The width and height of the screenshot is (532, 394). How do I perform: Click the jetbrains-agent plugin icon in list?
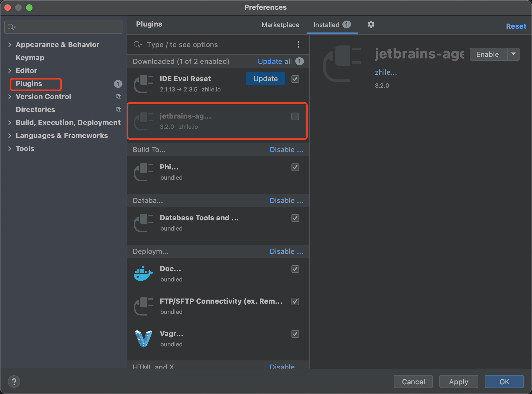pos(144,121)
